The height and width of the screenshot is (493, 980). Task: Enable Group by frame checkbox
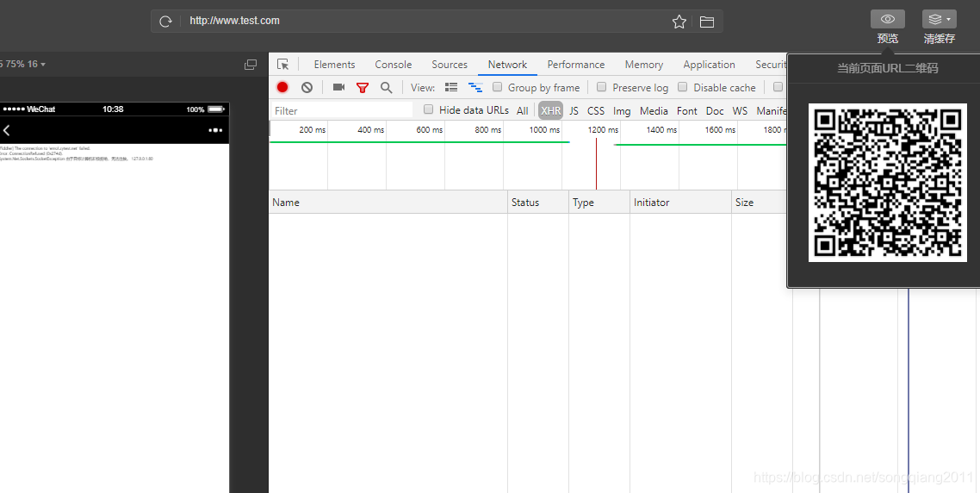coord(498,87)
